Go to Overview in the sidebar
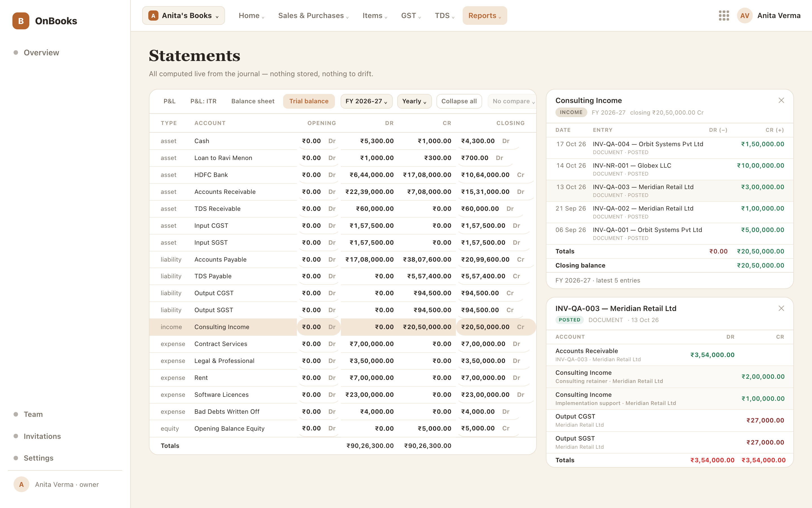Viewport: 812px width, 508px height. [x=41, y=52]
